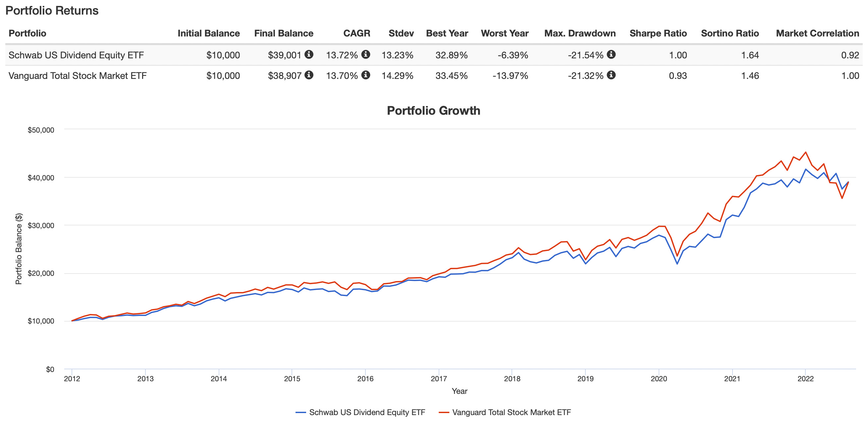
Task: Toggle Vanguard Total Stock Market ETF legend entry
Action: click(505, 412)
